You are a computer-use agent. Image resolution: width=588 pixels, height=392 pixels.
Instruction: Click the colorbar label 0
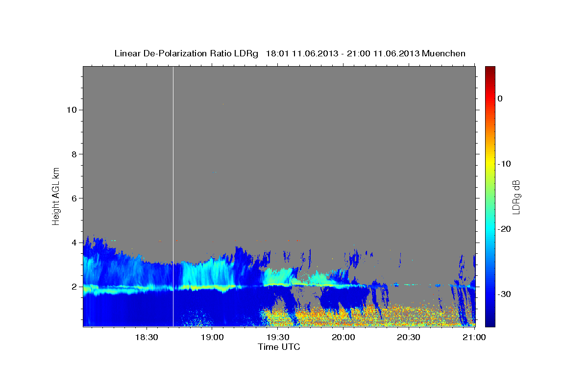coord(500,98)
